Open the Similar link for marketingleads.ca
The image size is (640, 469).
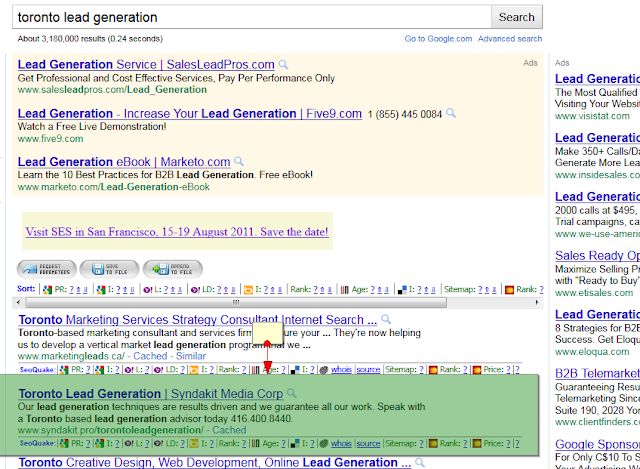coord(191,356)
